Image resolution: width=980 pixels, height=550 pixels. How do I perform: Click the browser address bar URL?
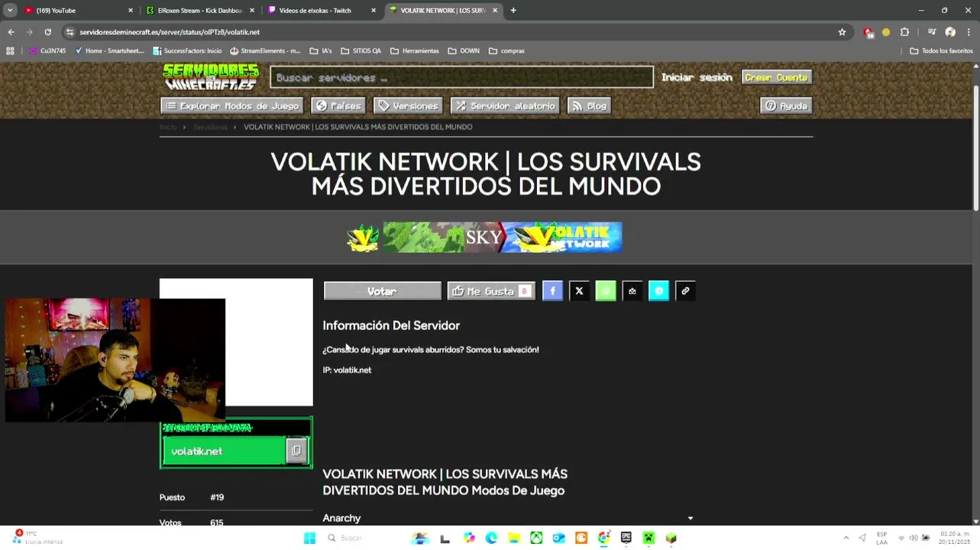click(170, 32)
